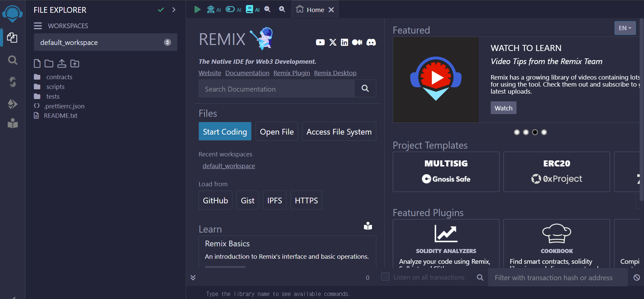
Task: Click the AI documentation book icon
Action: tap(250, 9)
